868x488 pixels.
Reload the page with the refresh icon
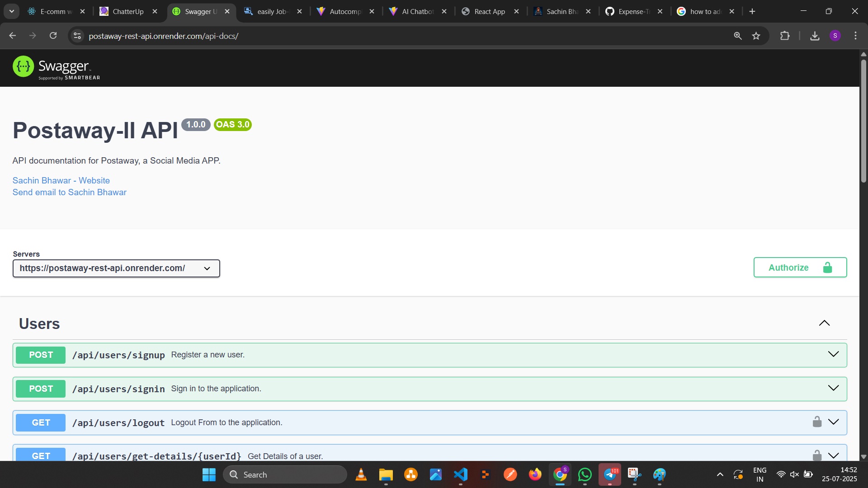[53, 36]
